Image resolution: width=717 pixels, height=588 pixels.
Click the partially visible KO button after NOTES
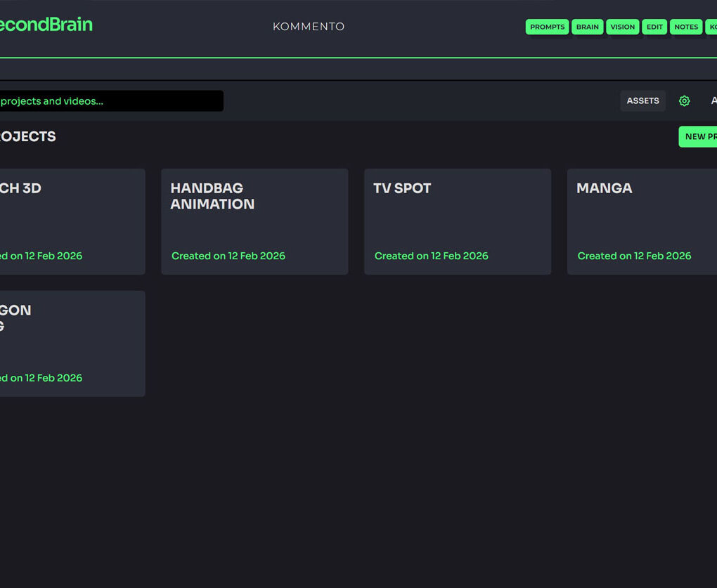click(x=712, y=27)
